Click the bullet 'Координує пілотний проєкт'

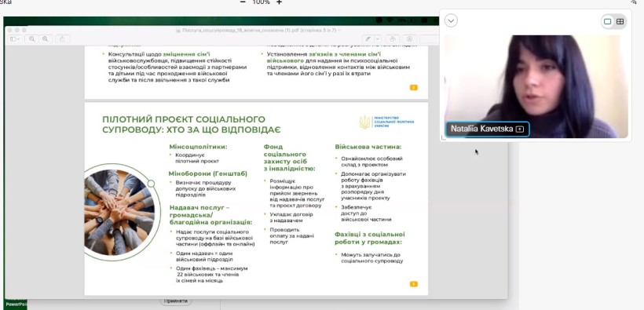[197, 158]
